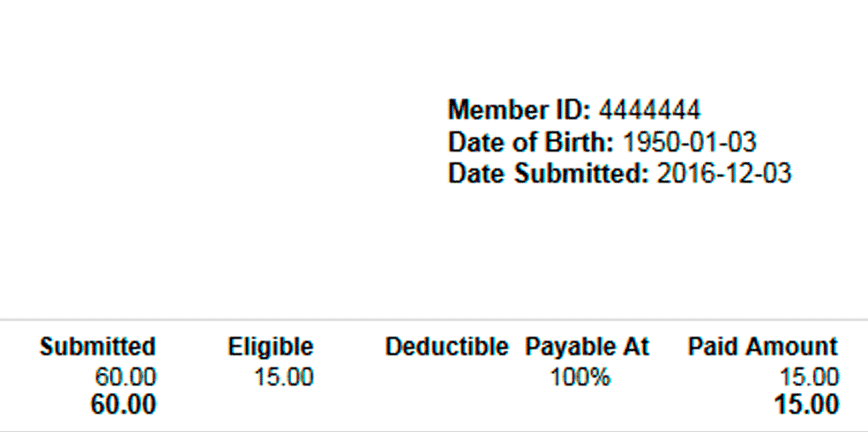Click the Eligible column header
868x432 pixels.
[x=271, y=346]
